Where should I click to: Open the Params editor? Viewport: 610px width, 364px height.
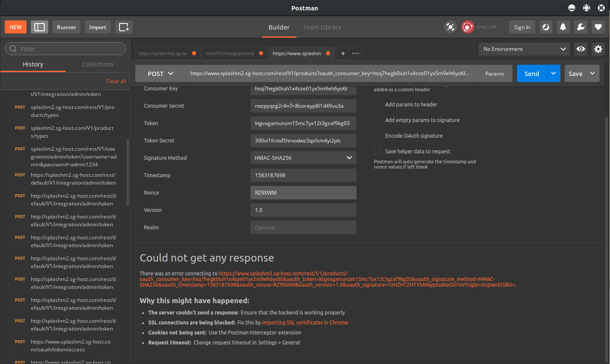tap(495, 73)
